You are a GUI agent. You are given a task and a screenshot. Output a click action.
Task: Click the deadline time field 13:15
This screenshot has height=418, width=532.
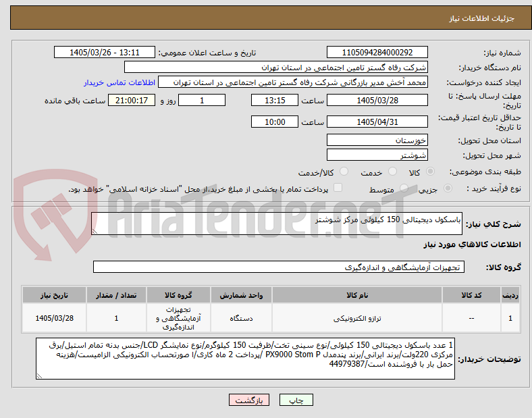pos(275,101)
